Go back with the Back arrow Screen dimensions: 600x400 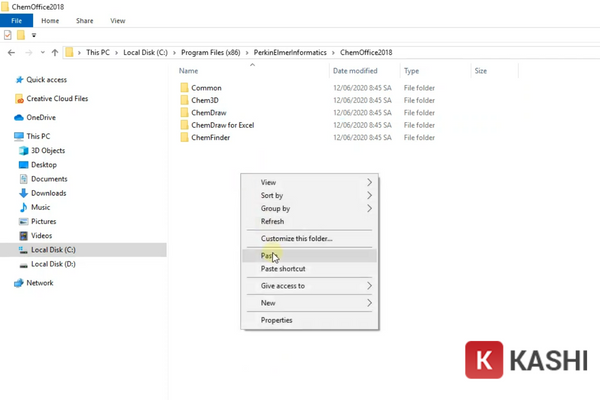11,52
